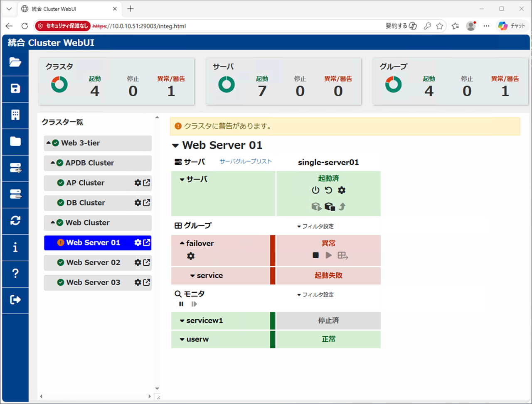The height and width of the screenshot is (404, 532).
Task: Open the group filter settings dropdown
Action: pos(315,226)
